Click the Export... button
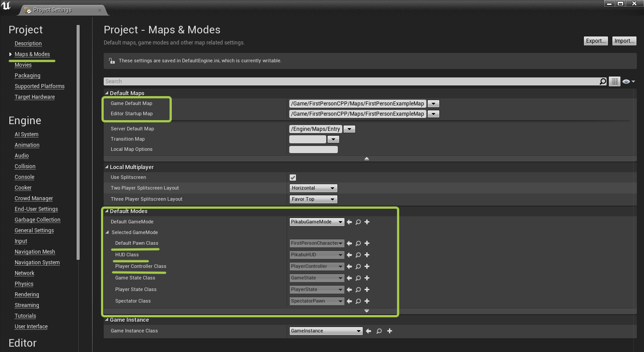644x352 pixels. [x=596, y=41]
